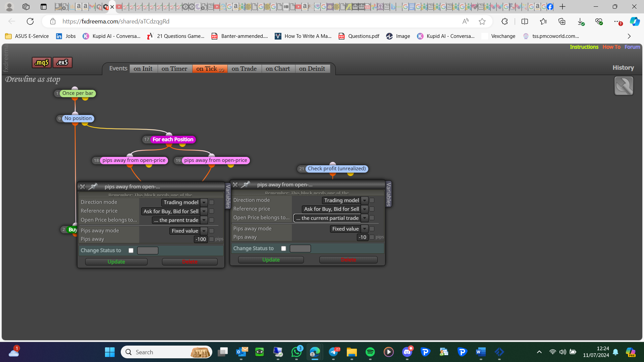Open the Windows Start menu

[x=110, y=352]
